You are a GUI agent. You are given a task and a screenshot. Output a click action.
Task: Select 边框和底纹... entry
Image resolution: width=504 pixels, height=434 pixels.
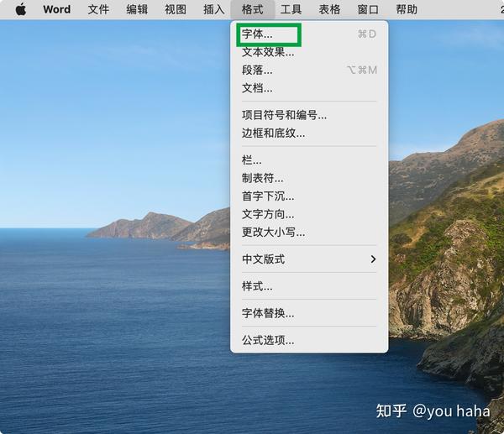click(309, 133)
